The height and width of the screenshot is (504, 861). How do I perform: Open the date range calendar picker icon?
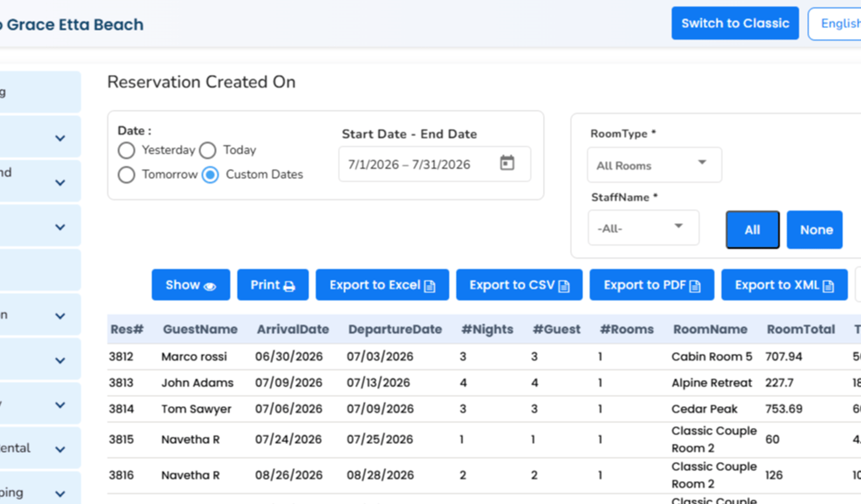pyautogui.click(x=507, y=162)
